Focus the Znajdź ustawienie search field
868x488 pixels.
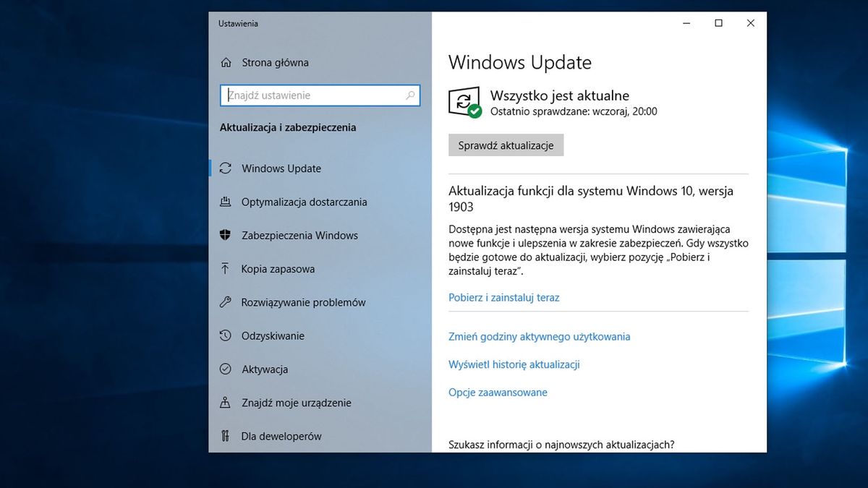(320, 95)
